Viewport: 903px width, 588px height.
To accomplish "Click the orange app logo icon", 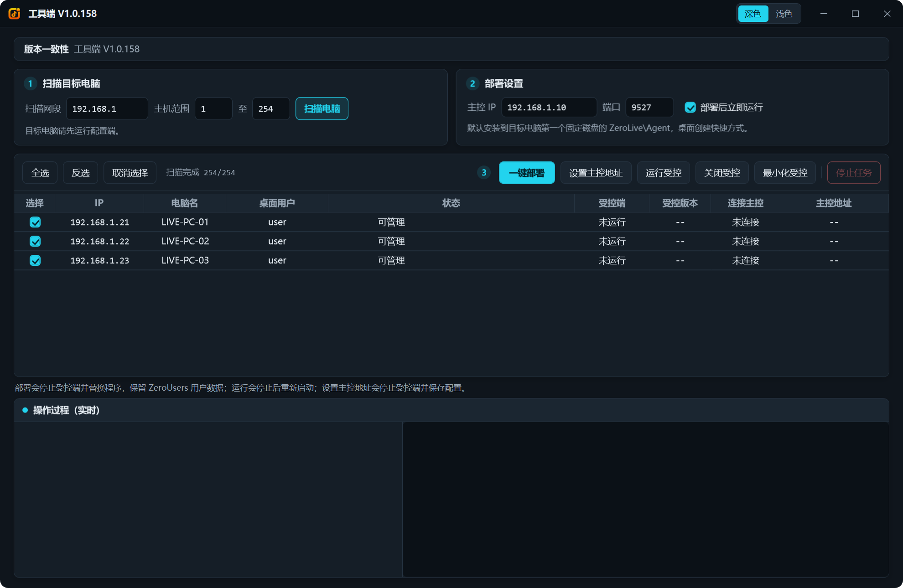I will click(x=15, y=14).
